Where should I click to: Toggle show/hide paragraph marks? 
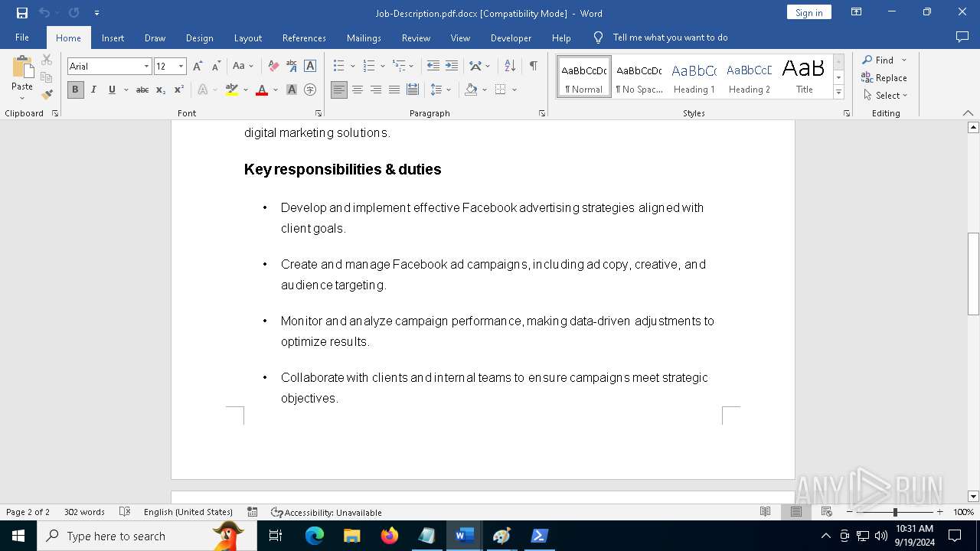(x=533, y=66)
